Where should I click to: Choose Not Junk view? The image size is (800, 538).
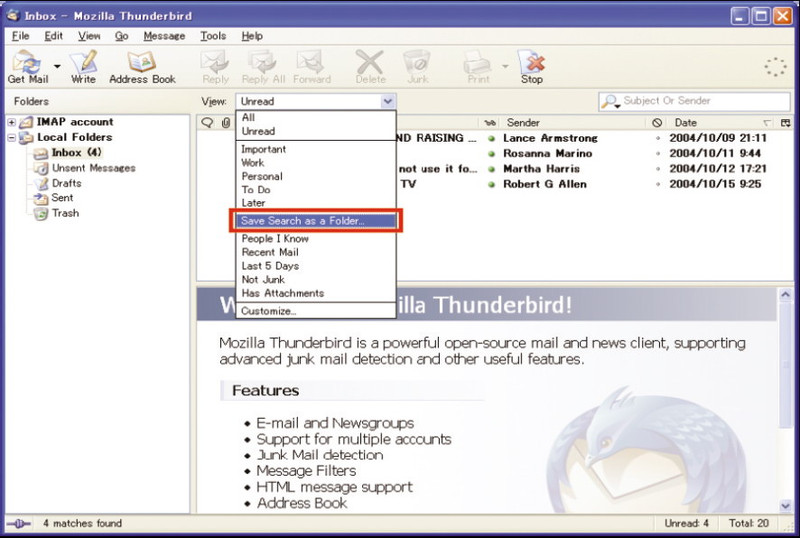[x=316, y=279]
